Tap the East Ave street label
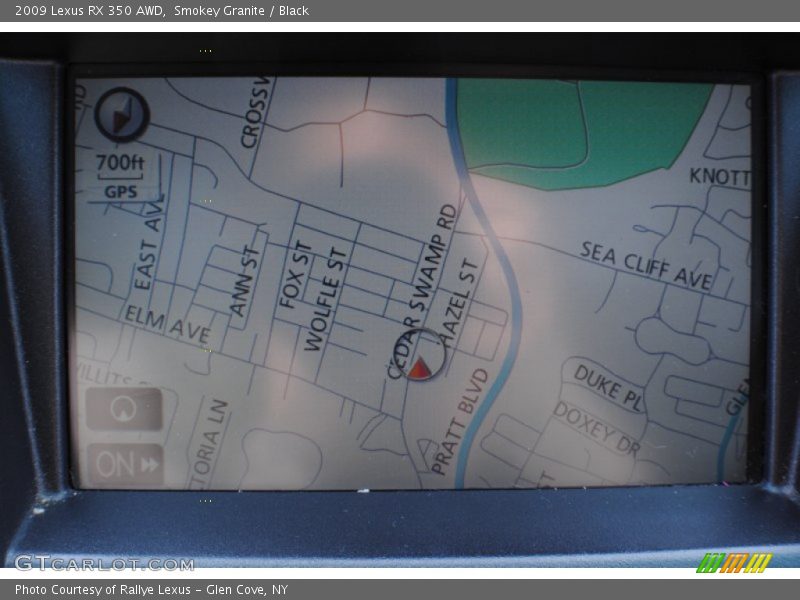The height and width of the screenshot is (600, 800). (149, 246)
